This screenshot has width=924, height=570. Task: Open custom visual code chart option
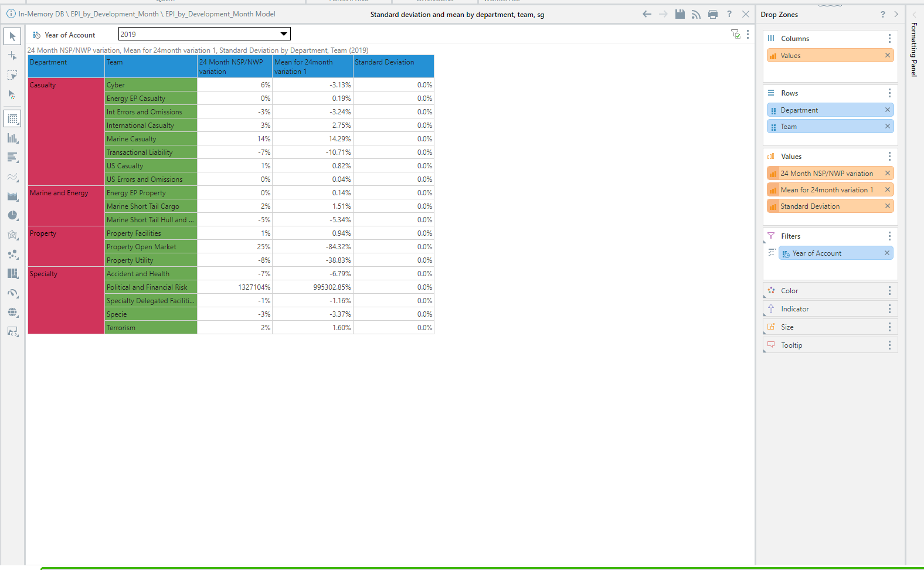(12, 332)
